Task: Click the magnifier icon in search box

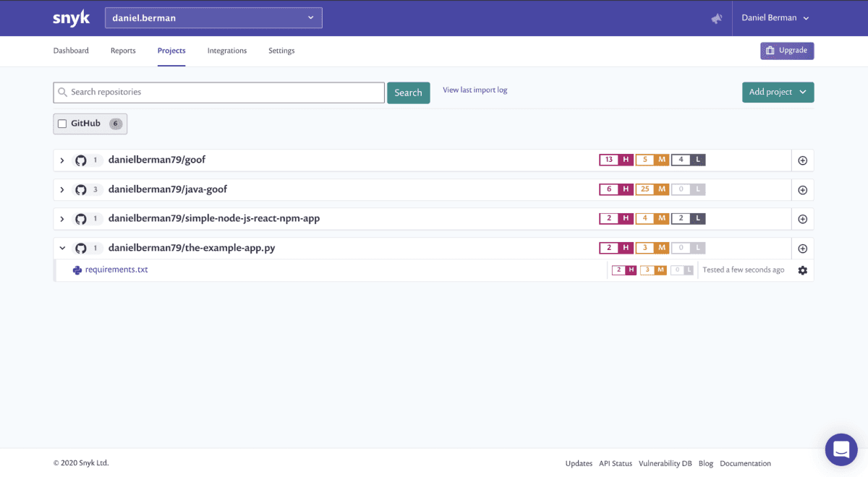Action: pos(63,93)
